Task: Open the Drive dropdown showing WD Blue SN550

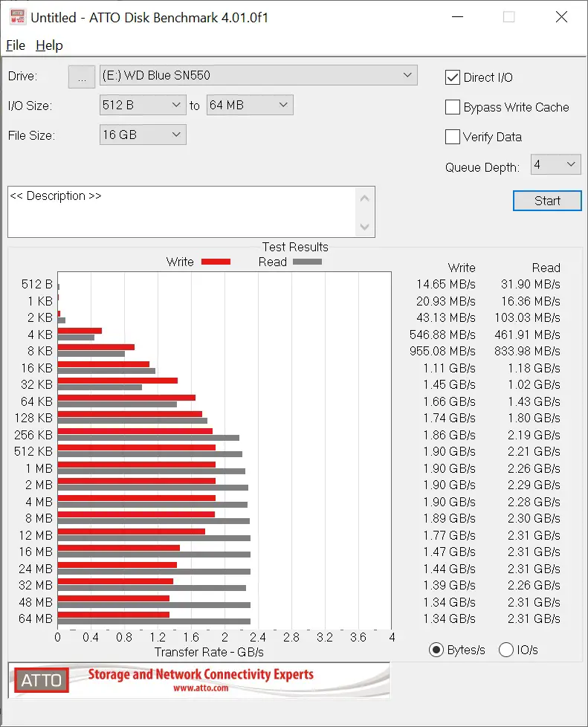Action: point(258,75)
